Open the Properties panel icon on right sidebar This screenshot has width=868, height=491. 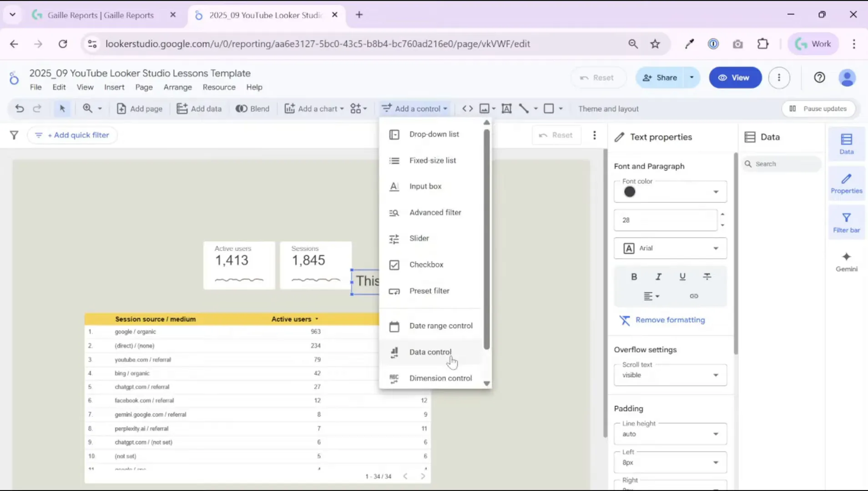click(x=846, y=182)
